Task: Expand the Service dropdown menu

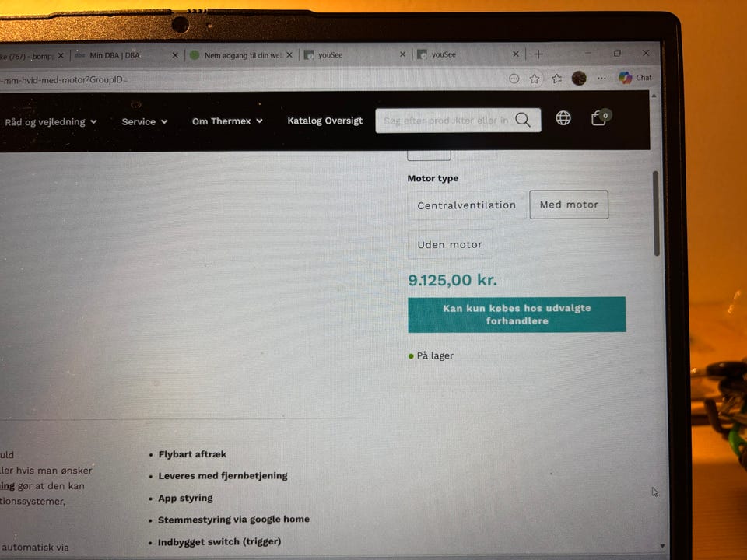Action: tap(145, 121)
